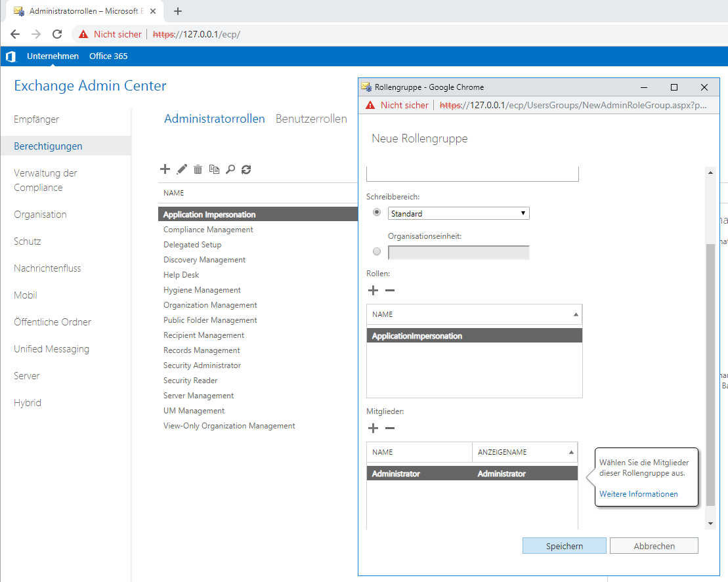Click the magnifier search icon in toolbar

tap(230, 169)
